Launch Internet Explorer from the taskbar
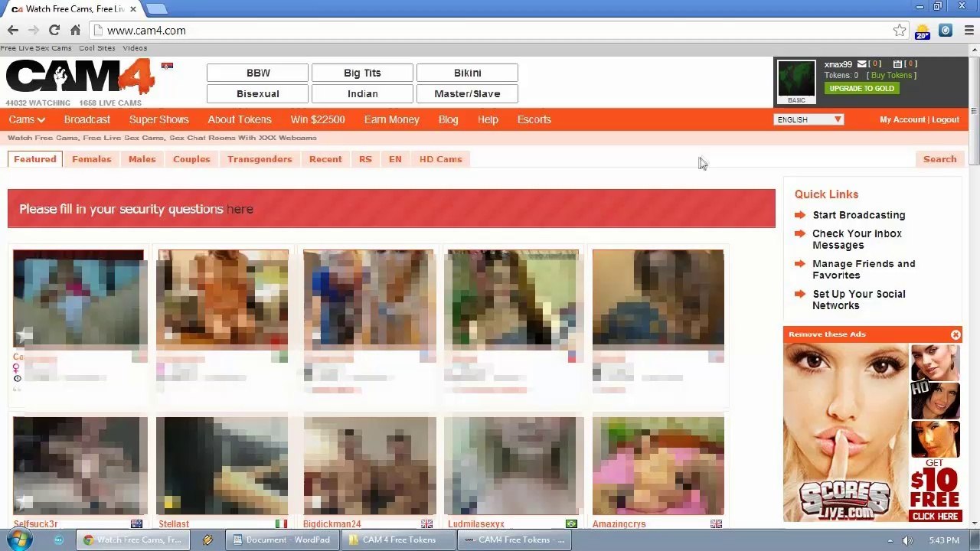The width and height of the screenshot is (980, 551). click(x=59, y=540)
